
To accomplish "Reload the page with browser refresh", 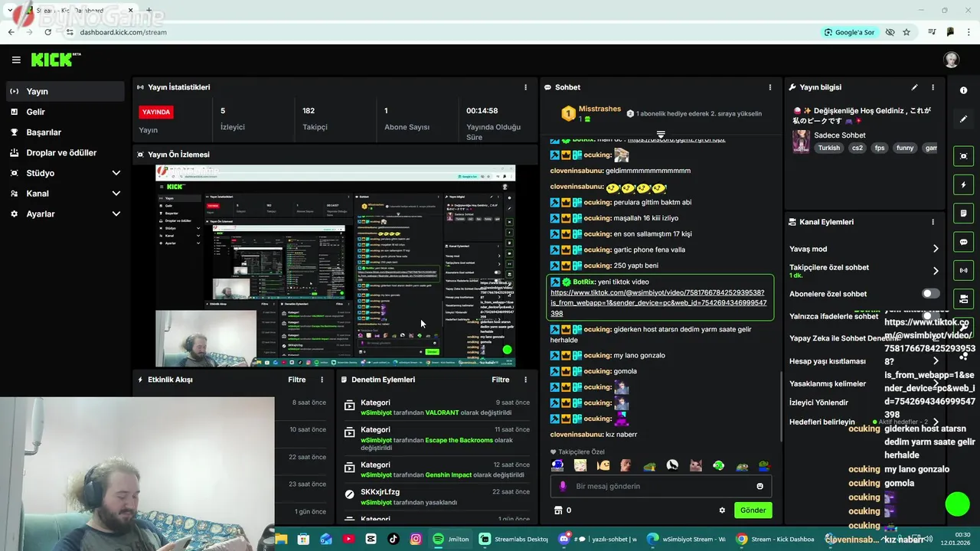I will pyautogui.click(x=47, y=32).
